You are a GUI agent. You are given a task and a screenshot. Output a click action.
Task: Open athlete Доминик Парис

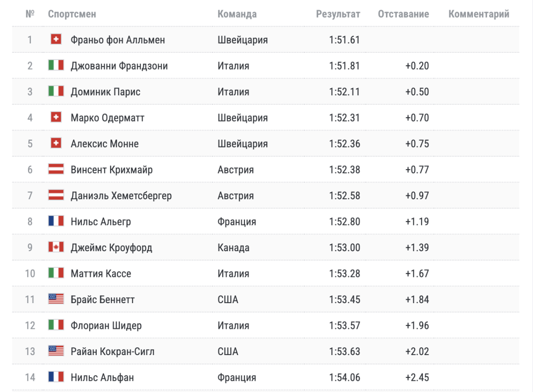point(105,92)
